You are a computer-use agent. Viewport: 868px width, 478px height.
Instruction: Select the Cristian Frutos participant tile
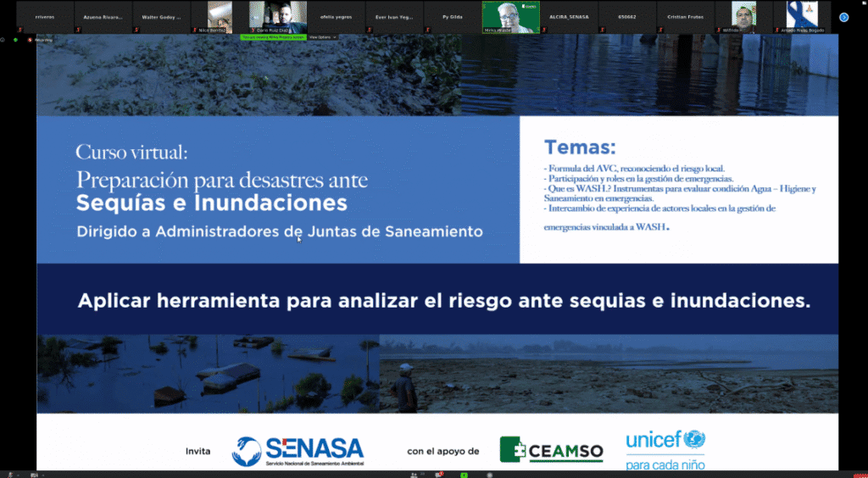pos(684,17)
